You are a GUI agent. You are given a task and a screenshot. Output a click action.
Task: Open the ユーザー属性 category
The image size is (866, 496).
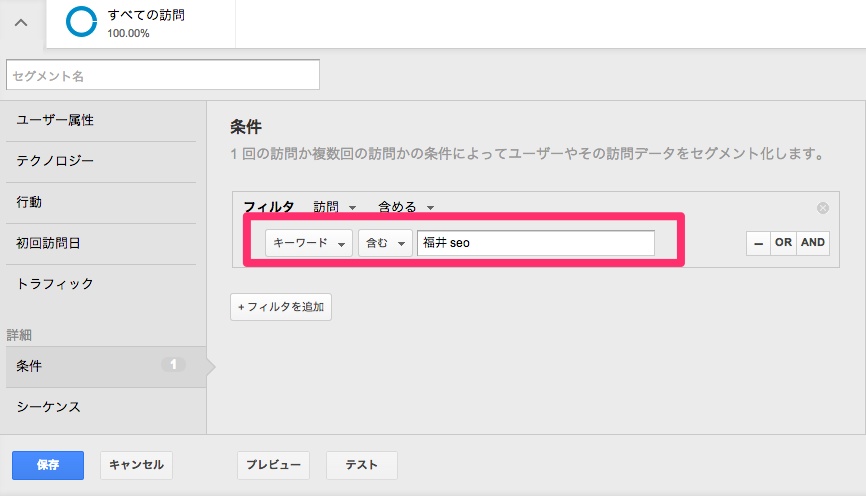pos(103,120)
